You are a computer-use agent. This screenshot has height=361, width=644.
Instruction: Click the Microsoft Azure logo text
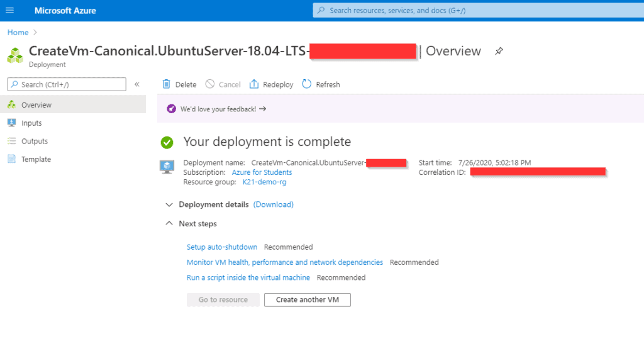coord(65,11)
